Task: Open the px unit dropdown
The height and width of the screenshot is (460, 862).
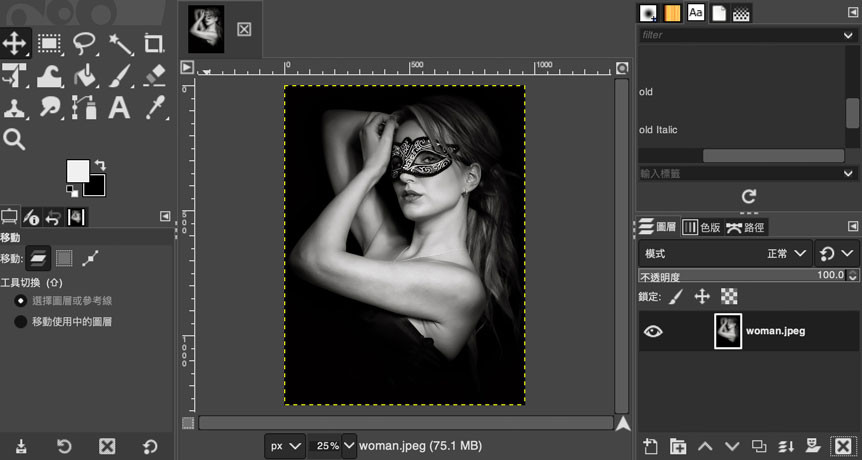Action: (283, 446)
